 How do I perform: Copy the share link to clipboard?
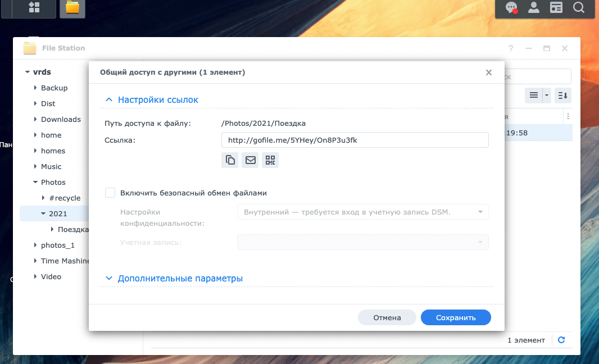tap(230, 160)
